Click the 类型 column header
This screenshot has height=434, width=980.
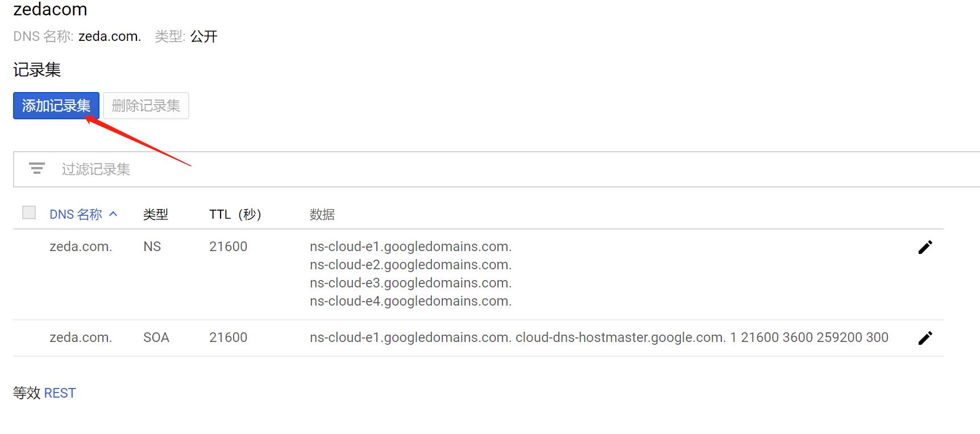[x=155, y=215]
